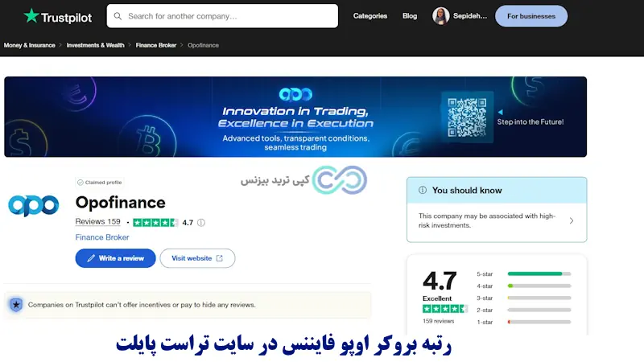Click the search magnifier icon
The width and height of the screenshot is (644, 362).
pyautogui.click(x=118, y=16)
